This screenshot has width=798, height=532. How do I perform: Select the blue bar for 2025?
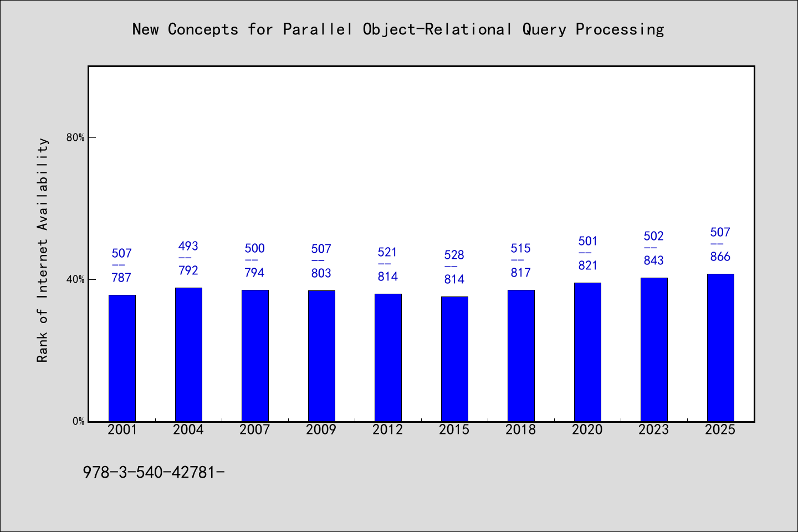(720, 347)
